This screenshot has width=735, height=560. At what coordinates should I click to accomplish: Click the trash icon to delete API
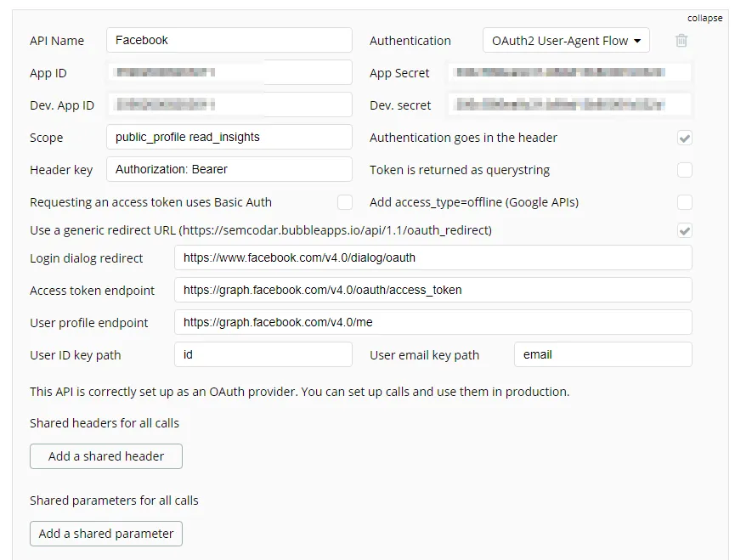click(x=681, y=41)
